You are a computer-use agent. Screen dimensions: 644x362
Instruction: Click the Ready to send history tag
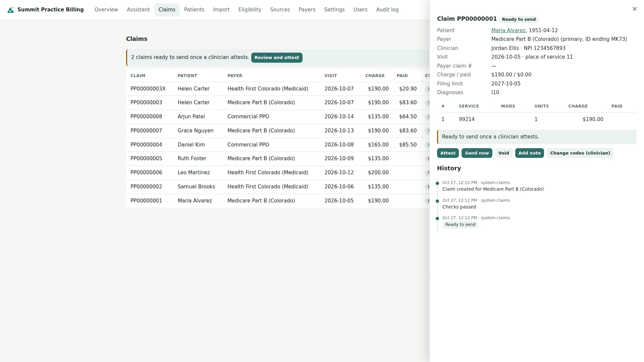click(x=460, y=225)
